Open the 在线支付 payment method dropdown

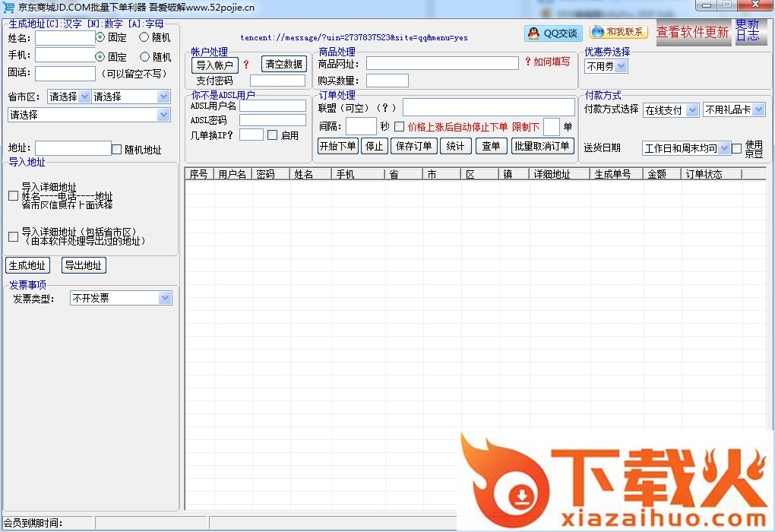(671, 110)
